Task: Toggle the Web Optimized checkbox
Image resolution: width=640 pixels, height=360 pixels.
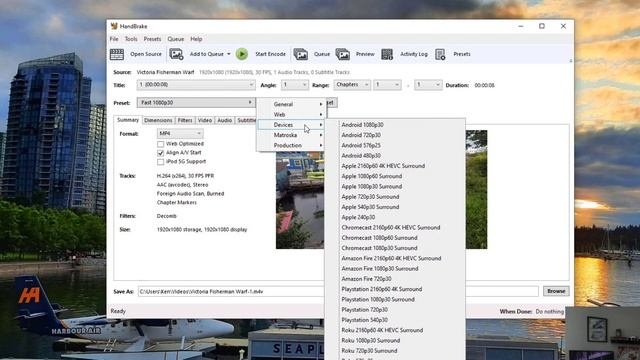Action: 160,144
